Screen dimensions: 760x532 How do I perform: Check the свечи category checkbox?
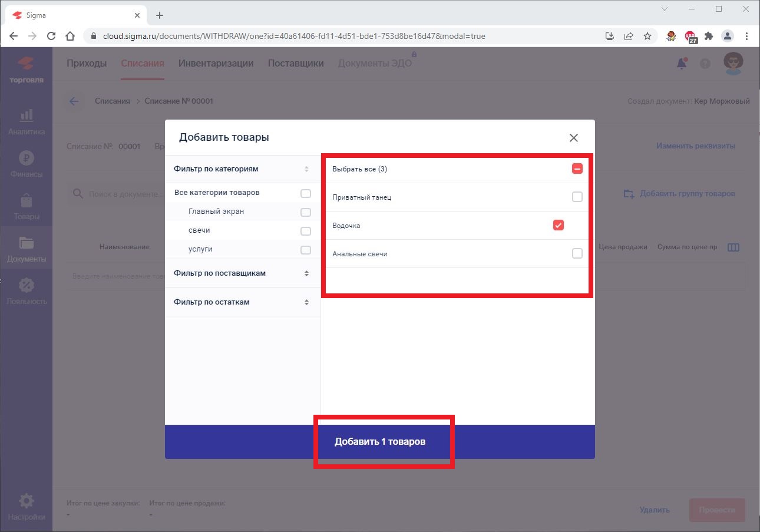(x=305, y=231)
